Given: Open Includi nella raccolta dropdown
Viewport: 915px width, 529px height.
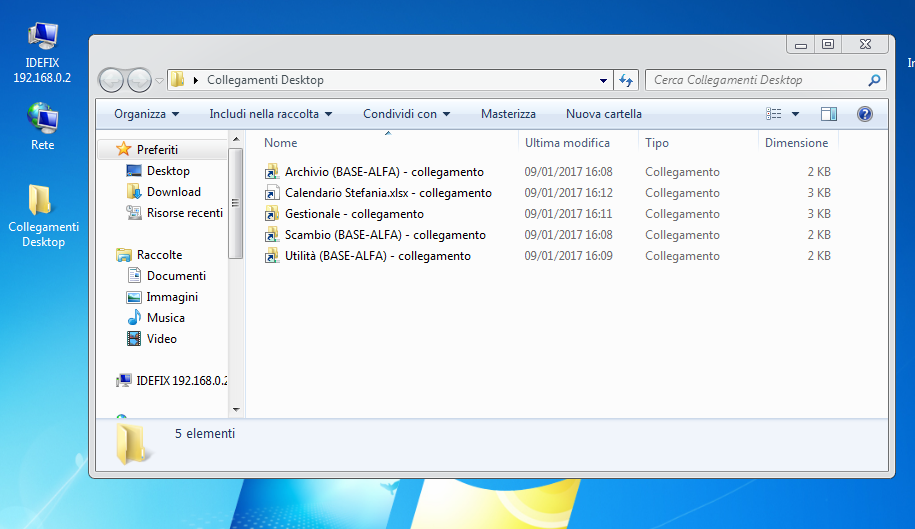Looking at the screenshot, I should 270,114.
